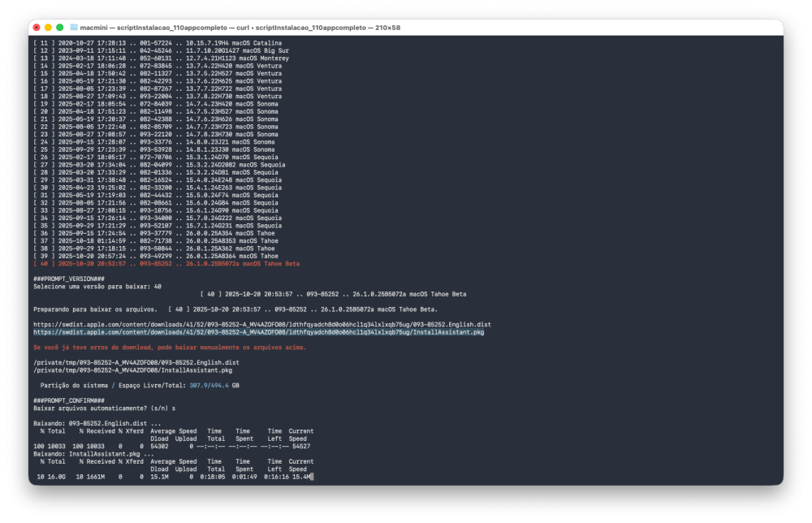The width and height of the screenshot is (812, 523).
Task: Select row 12 macOS Big Sur entry
Action: (x=161, y=50)
